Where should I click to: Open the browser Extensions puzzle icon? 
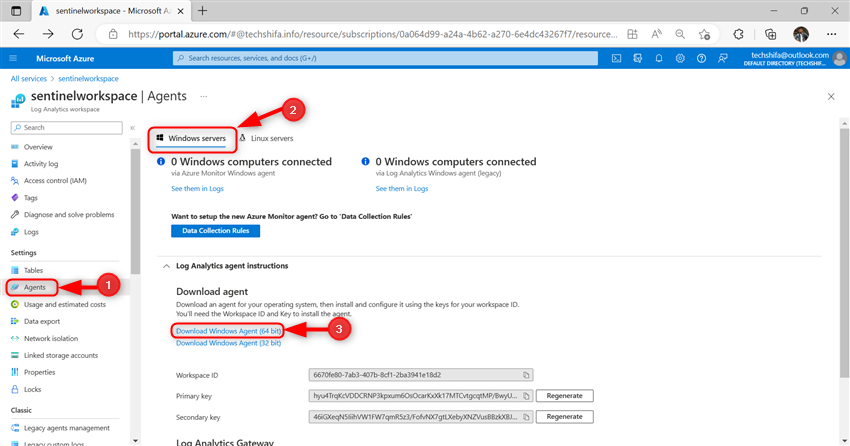coord(738,34)
